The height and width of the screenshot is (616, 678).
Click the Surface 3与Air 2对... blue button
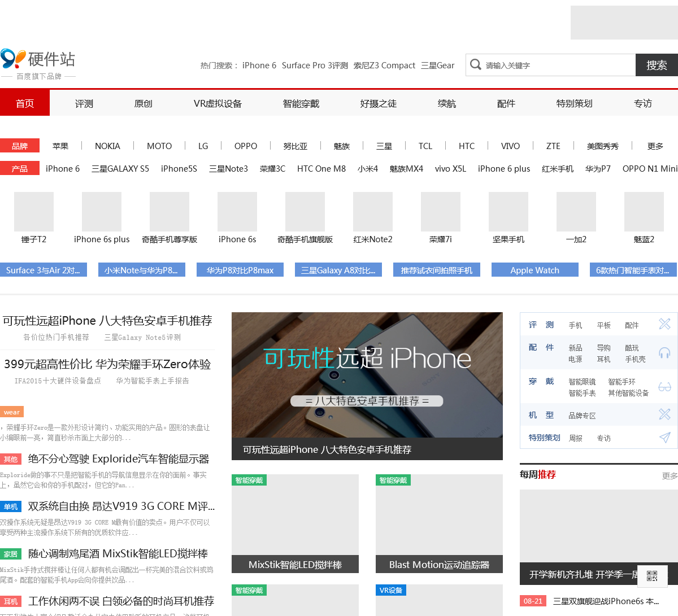(44, 270)
